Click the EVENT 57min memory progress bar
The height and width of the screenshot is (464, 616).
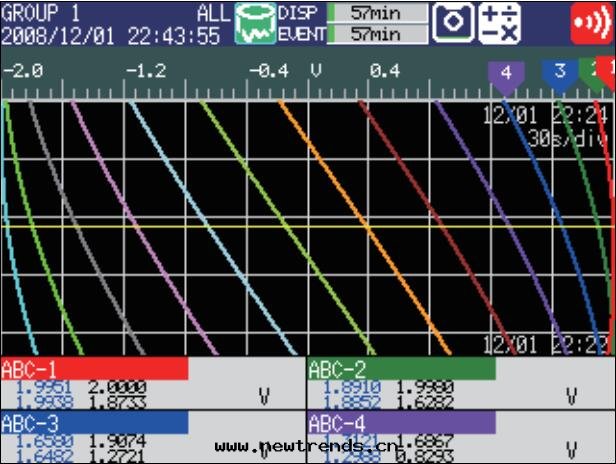(x=378, y=34)
